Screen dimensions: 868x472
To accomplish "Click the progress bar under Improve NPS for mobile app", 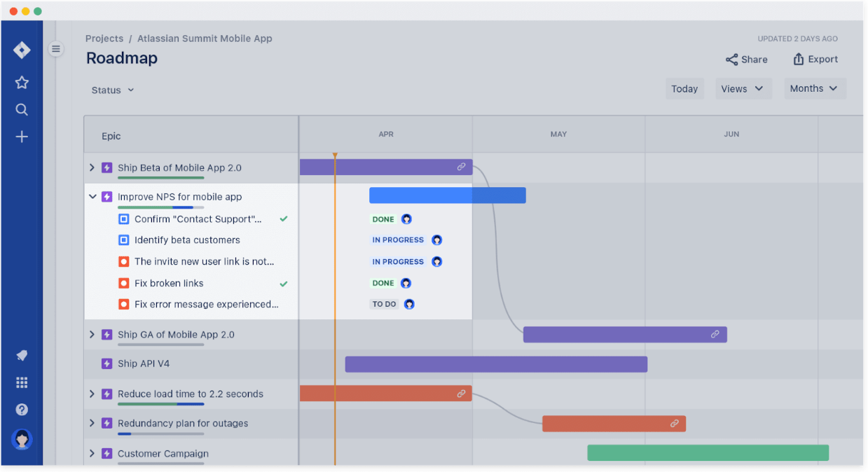I will coord(161,207).
